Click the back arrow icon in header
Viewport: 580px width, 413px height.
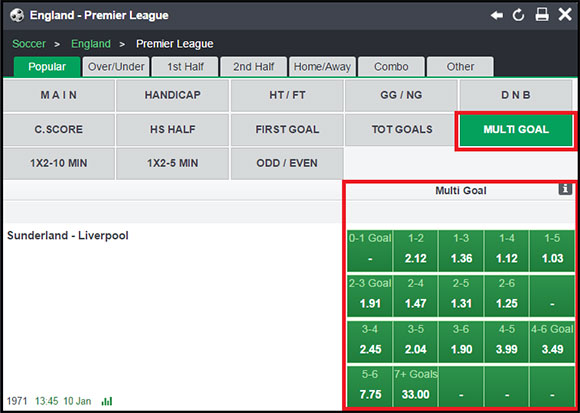pos(497,15)
